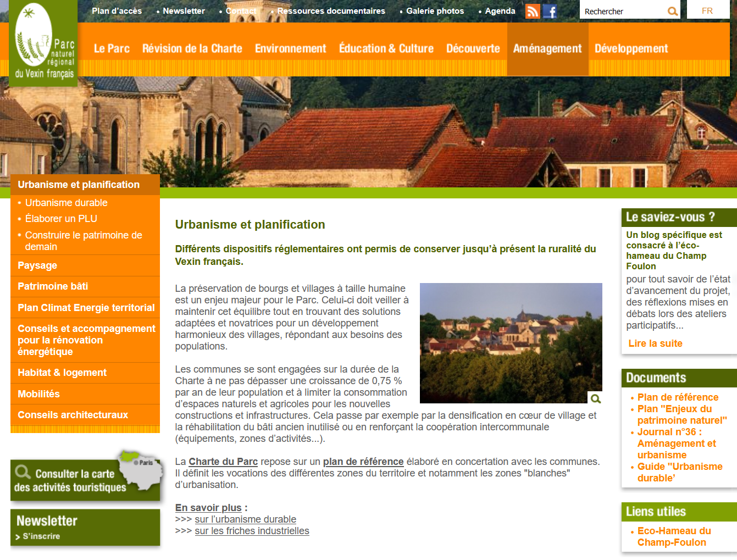Focus the Rechercher search field
This screenshot has width=737, height=560.
coord(623,11)
